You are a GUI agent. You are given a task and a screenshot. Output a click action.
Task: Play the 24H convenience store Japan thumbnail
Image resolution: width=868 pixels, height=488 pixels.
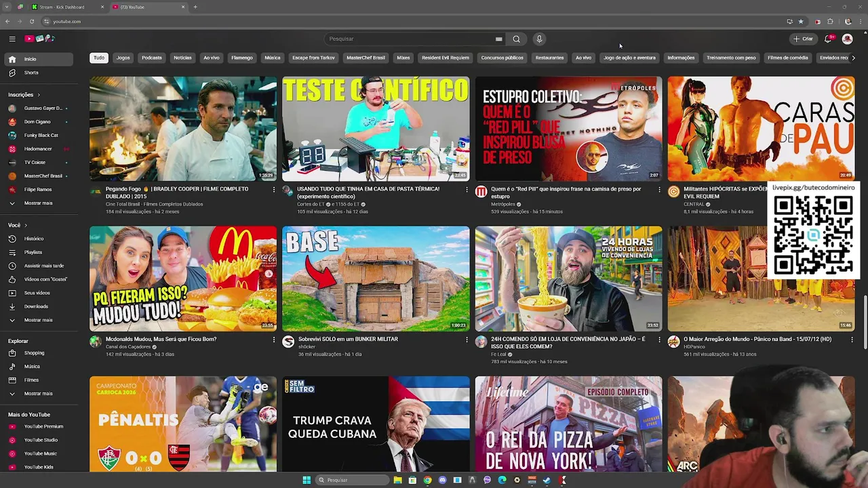pos(568,279)
